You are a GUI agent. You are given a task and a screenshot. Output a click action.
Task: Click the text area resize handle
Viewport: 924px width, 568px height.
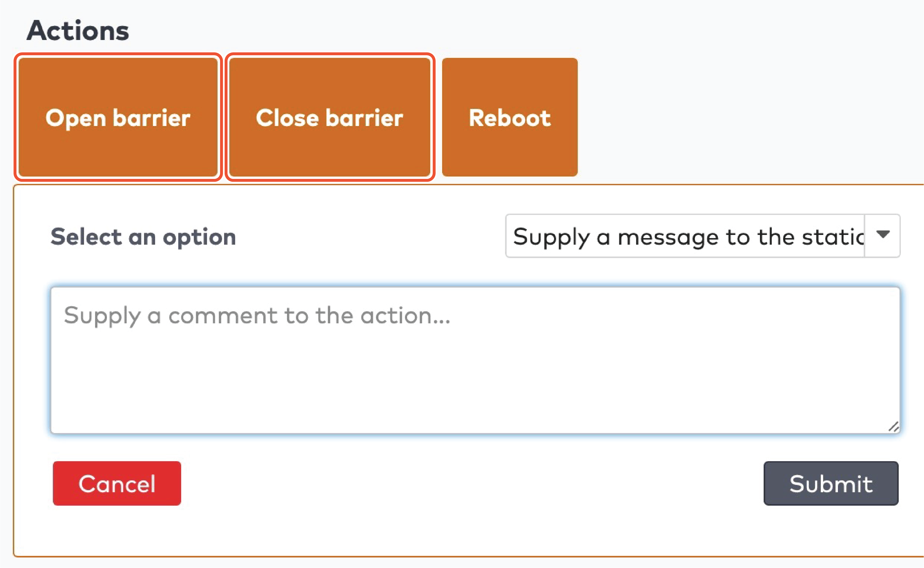point(893,427)
